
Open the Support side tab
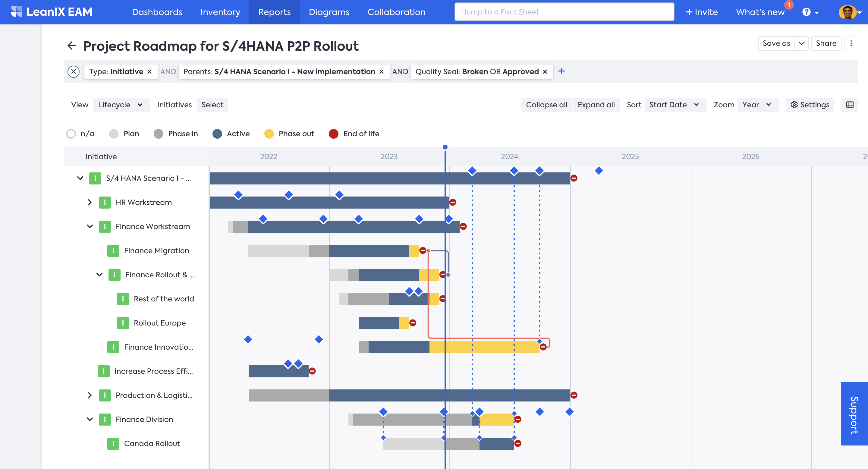[x=854, y=414]
